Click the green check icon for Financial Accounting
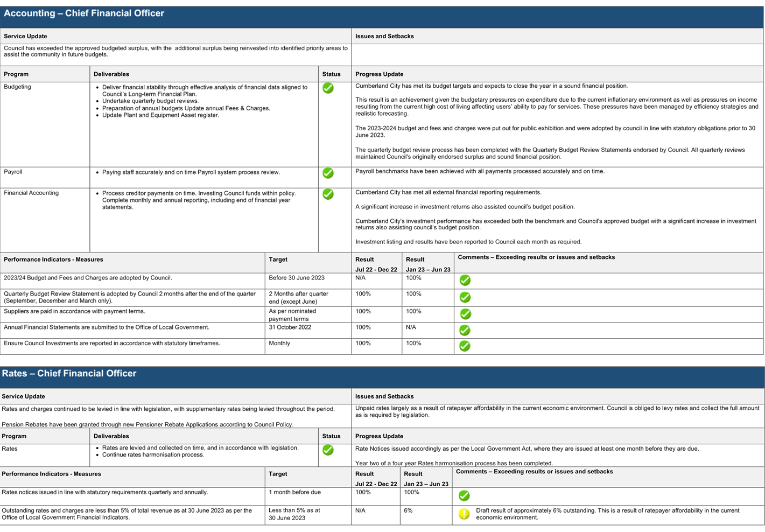The width and height of the screenshot is (765, 532). (328, 194)
